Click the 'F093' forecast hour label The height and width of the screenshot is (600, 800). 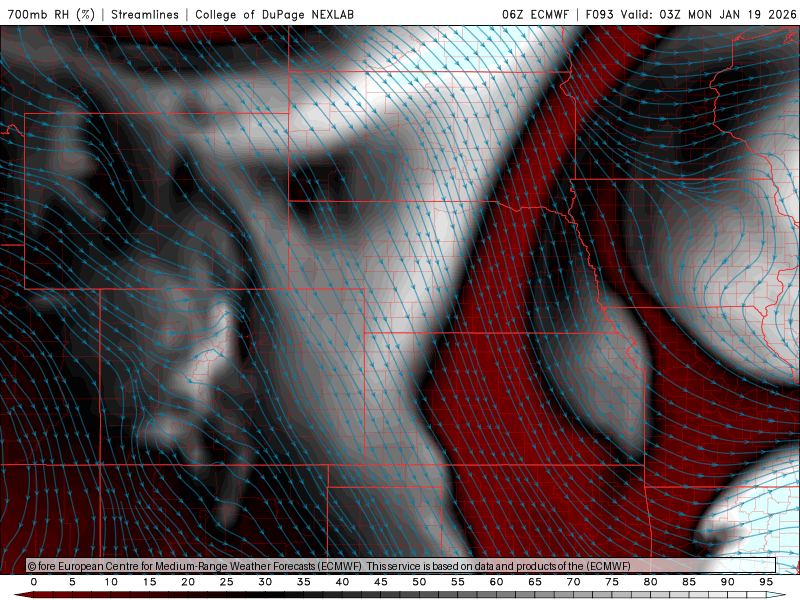[599, 14]
